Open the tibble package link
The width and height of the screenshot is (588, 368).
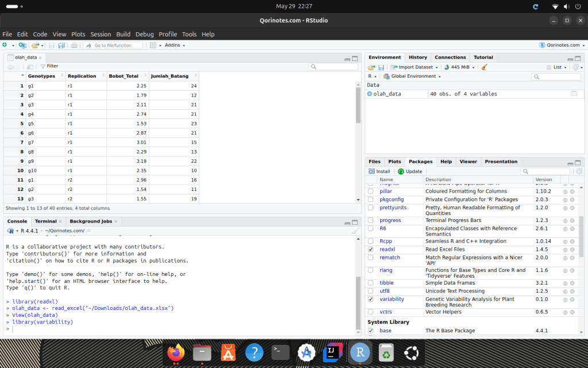(x=386, y=283)
